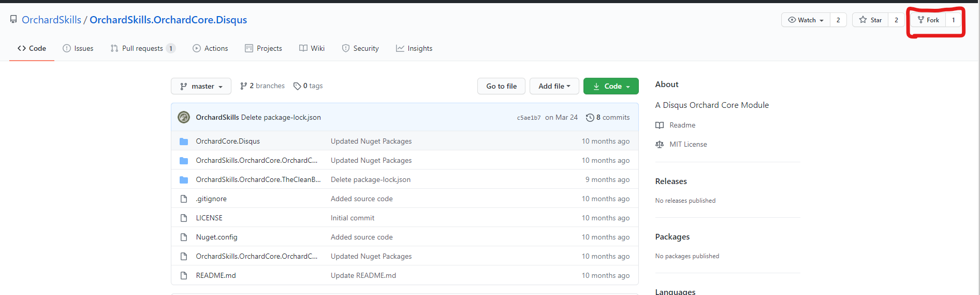Open the OrchardSkills commit author link

[217, 117]
